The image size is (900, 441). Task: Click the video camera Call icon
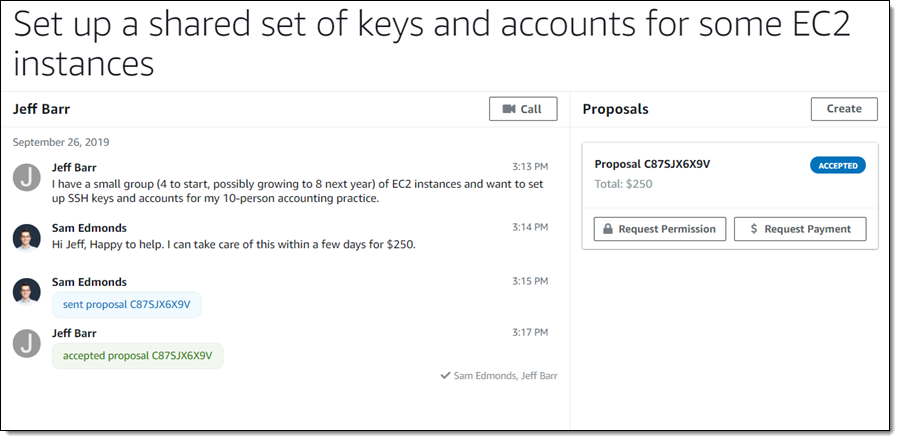coord(509,109)
